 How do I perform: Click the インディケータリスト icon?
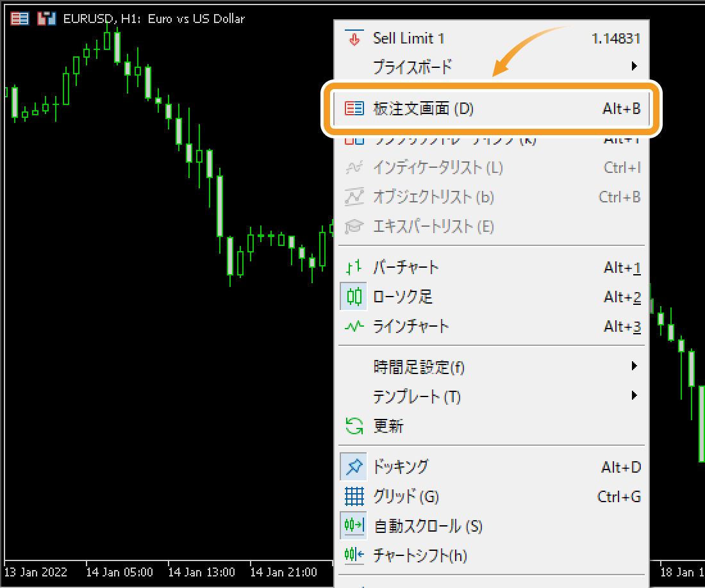tap(354, 168)
